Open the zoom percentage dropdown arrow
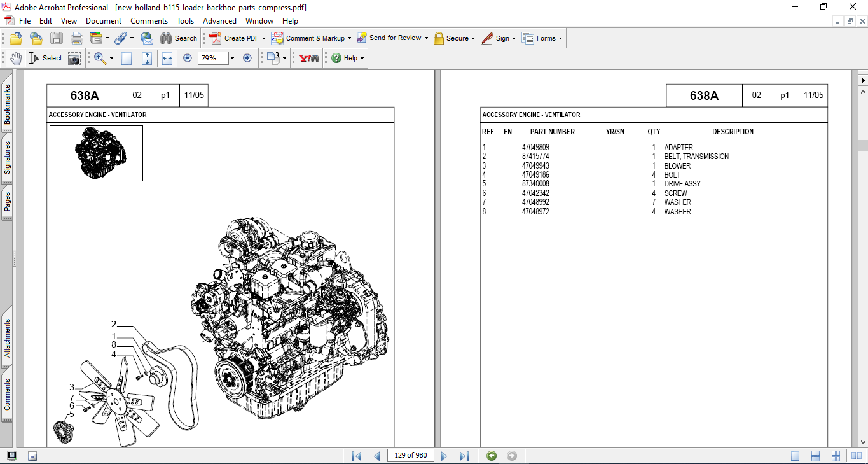The image size is (868, 464). 232,58
